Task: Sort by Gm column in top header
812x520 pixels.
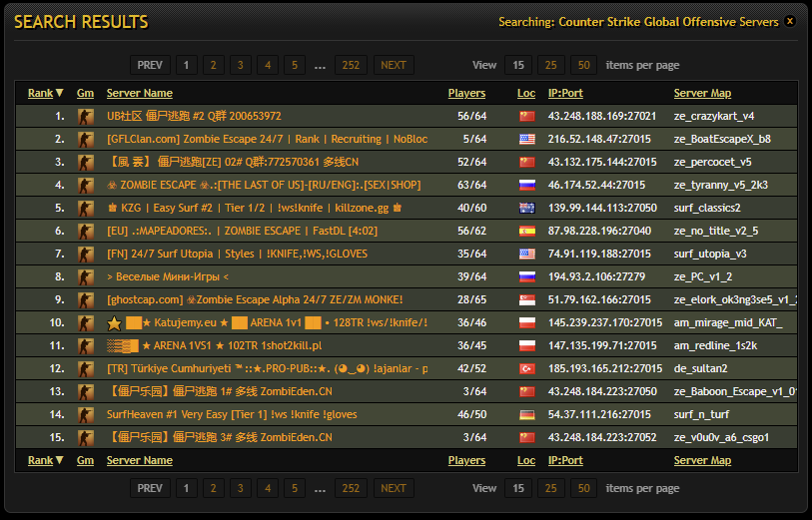Action: click(85, 93)
